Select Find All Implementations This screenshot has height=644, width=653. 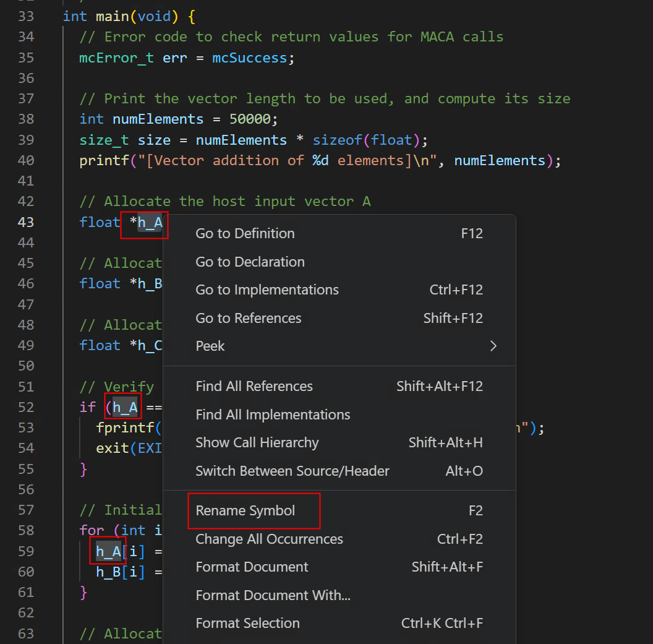pos(273,414)
